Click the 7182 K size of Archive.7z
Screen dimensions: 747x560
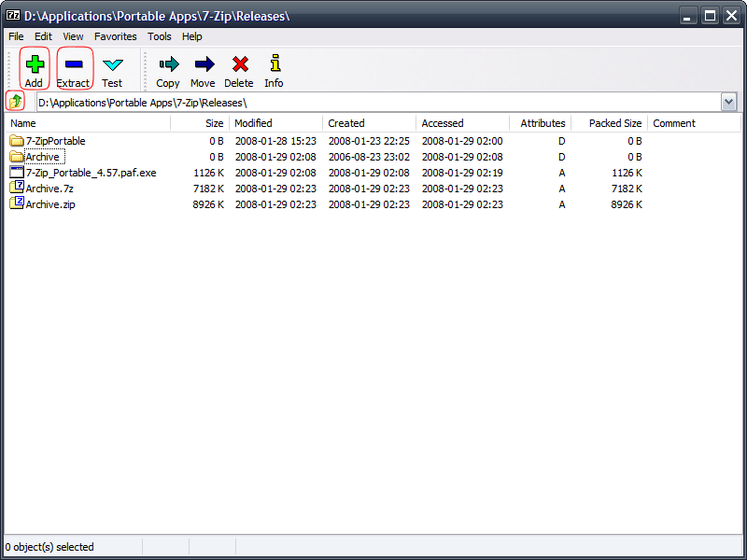tap(208, 189)
